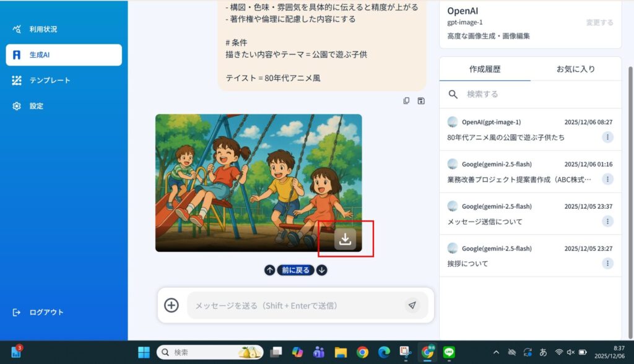The image size is (634, 364).
Task: Switch to the お気に入り tab
Action: 575,69
